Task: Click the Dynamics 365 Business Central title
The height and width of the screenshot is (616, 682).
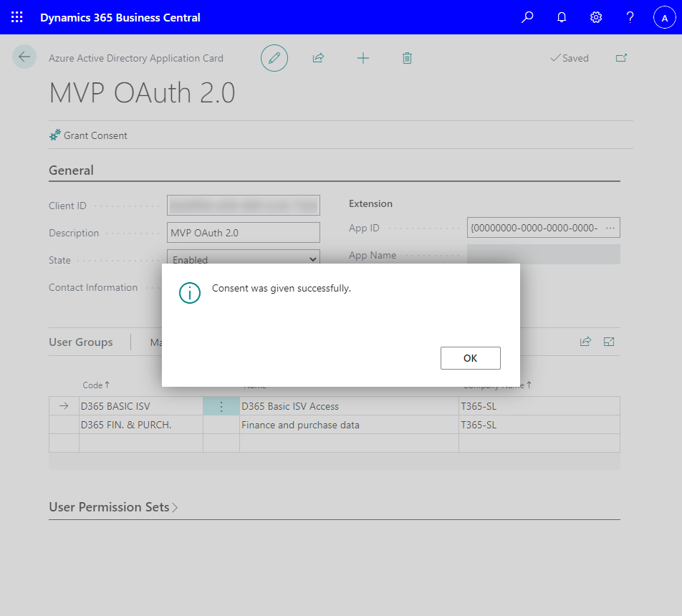Action: (120, 17)
